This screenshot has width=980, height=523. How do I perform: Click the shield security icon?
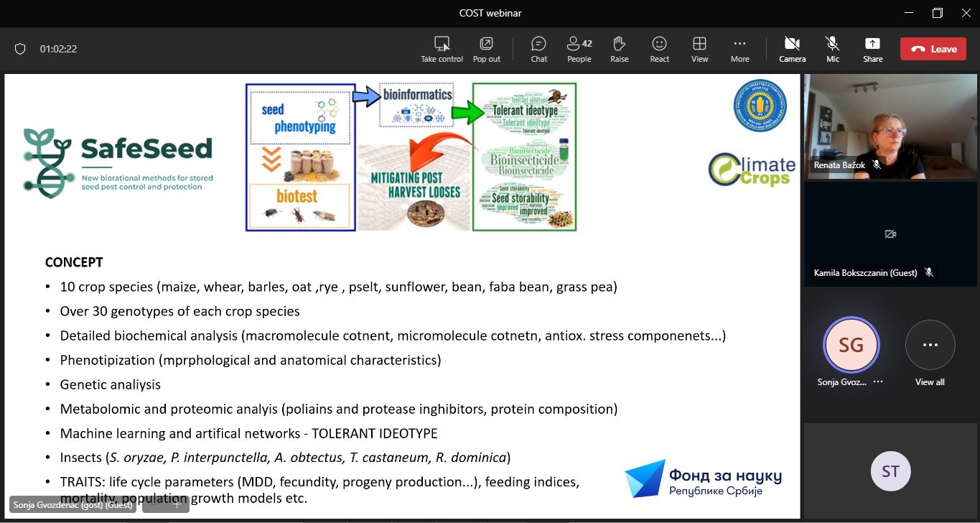click(20, 49)
